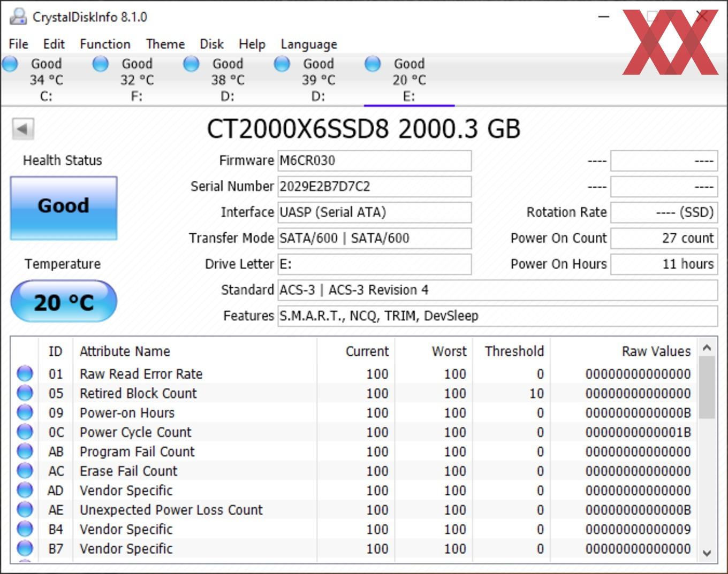Viewport: 728px width, 574px height.
Task: Select the Program Fail Count attribute name
Action: click(137, 451)
